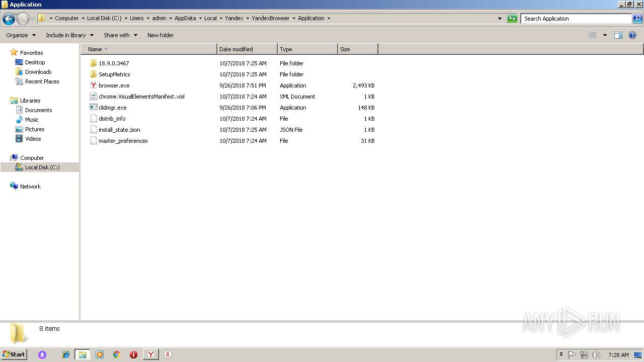The image size is (644, 362).
Task: Click the search magnifier icon
Action: click(637, 19)
